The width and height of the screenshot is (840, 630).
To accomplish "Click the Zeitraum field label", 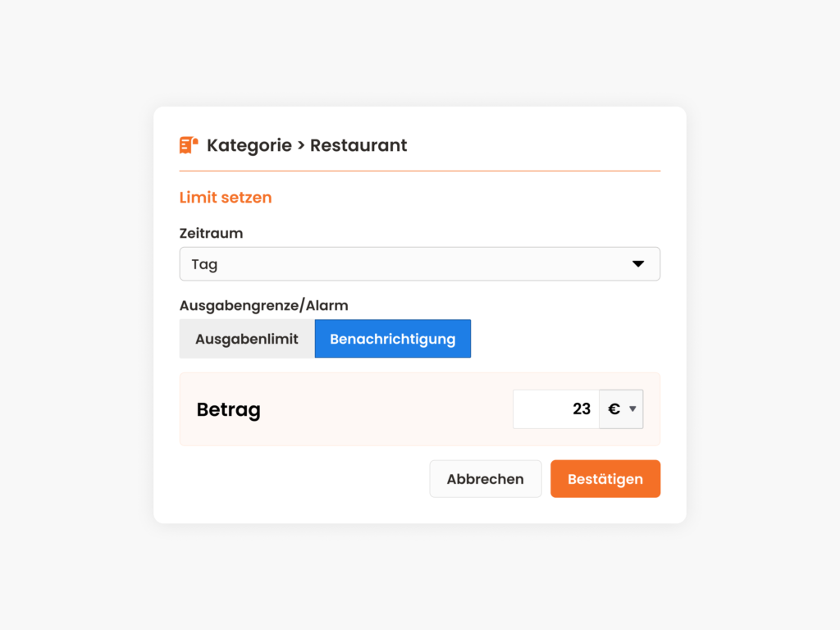I will 211,233.
